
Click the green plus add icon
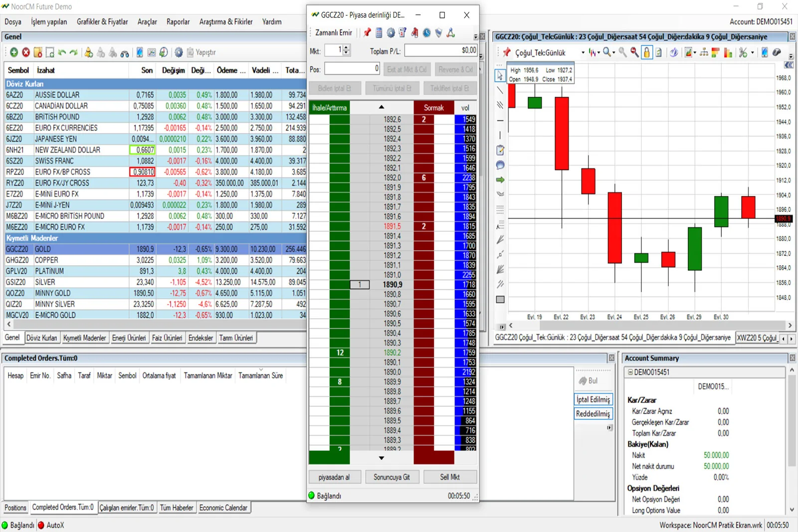pyautogui.click(x=14, y=52)
